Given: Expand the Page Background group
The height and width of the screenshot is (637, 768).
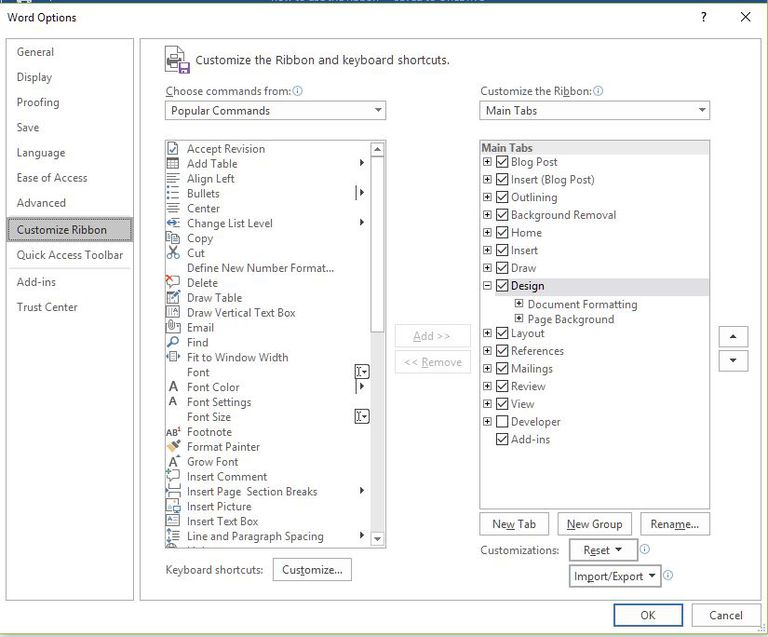Looking at the screenshot, I should [519, 318].
